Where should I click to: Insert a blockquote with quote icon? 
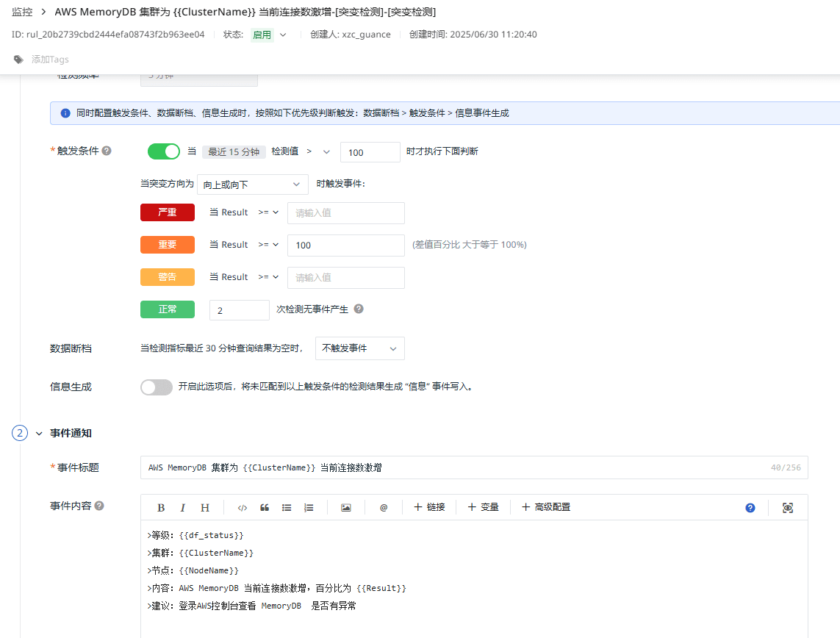point(265,508)
